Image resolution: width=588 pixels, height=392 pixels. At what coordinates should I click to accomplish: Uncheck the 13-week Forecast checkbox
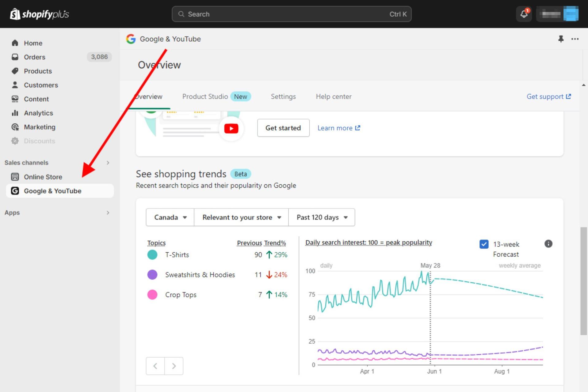[x=484, y=244]
